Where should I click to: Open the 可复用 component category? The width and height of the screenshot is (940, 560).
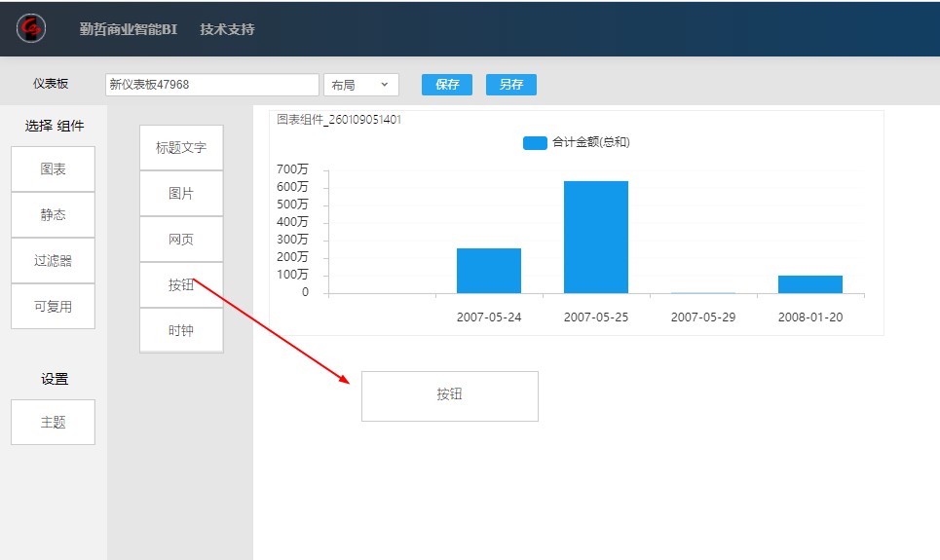(x=53, y=307)
